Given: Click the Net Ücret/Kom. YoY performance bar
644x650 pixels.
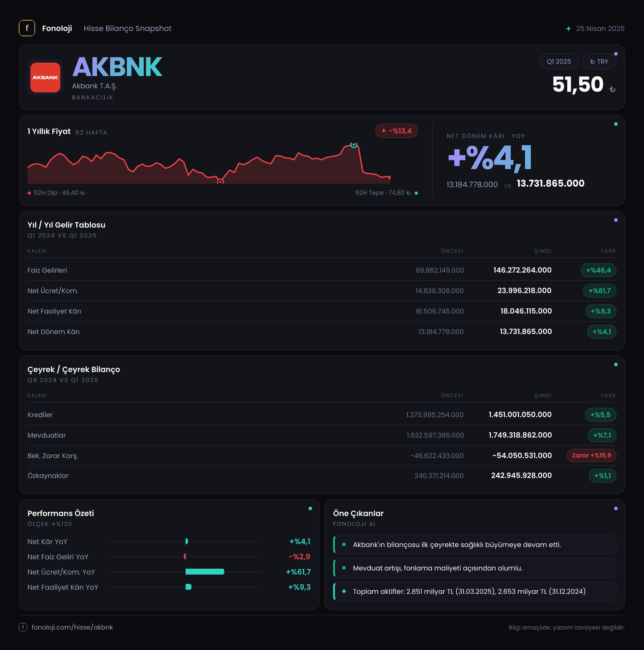Looking at the screenshot, I should 205,572.
